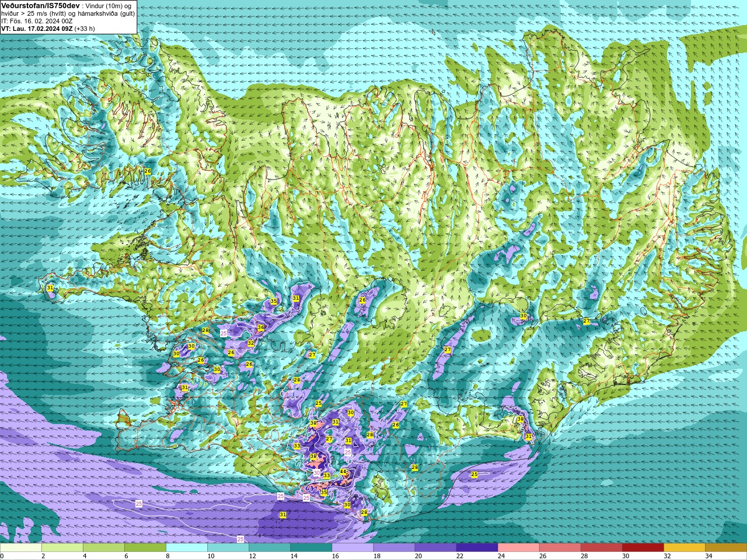This screenshot has height=560, width=747.
Task: Select the 24–26 light pink legend swatch
Action: [518, 548]
